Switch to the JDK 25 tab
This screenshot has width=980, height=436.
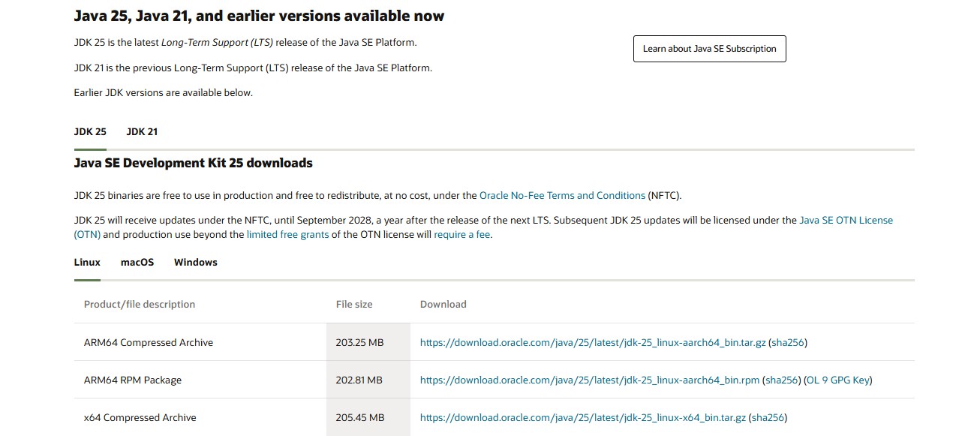(x=90, y=132)
